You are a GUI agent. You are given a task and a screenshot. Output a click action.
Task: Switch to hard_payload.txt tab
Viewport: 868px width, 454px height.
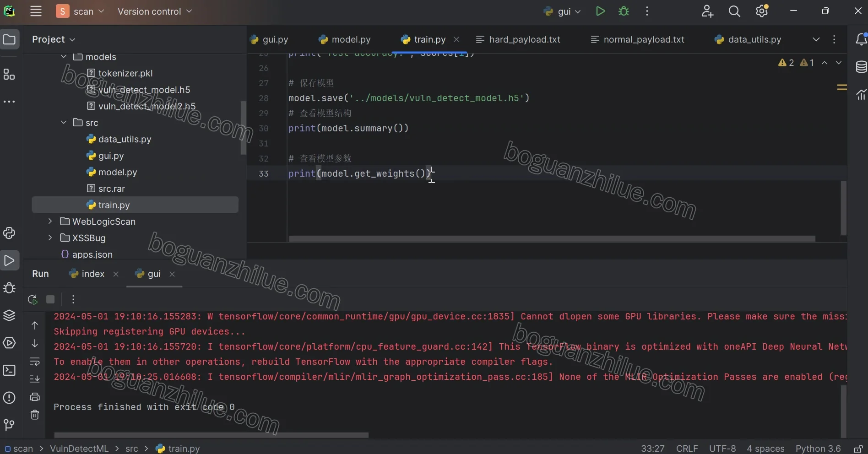(x=518, y=39)
